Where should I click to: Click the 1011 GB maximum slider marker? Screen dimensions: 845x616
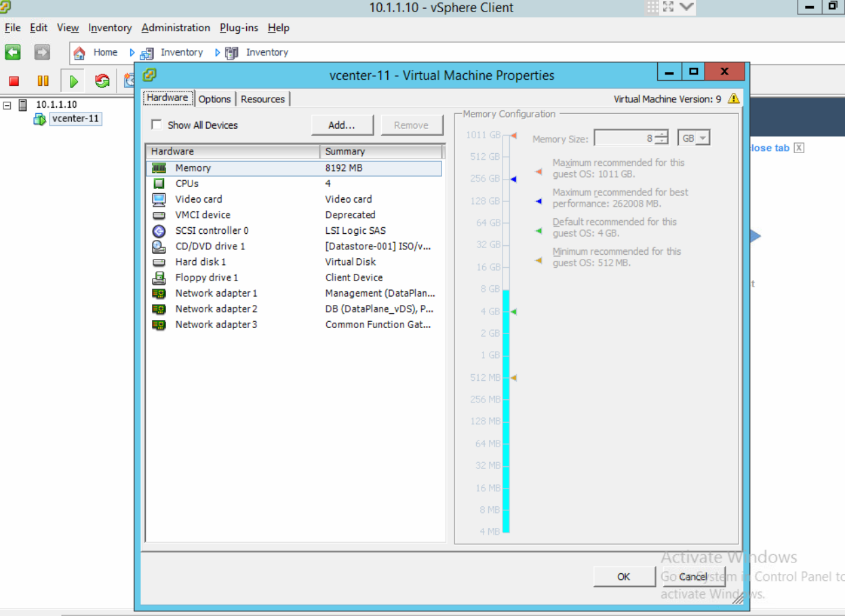[x=513, y=136]
